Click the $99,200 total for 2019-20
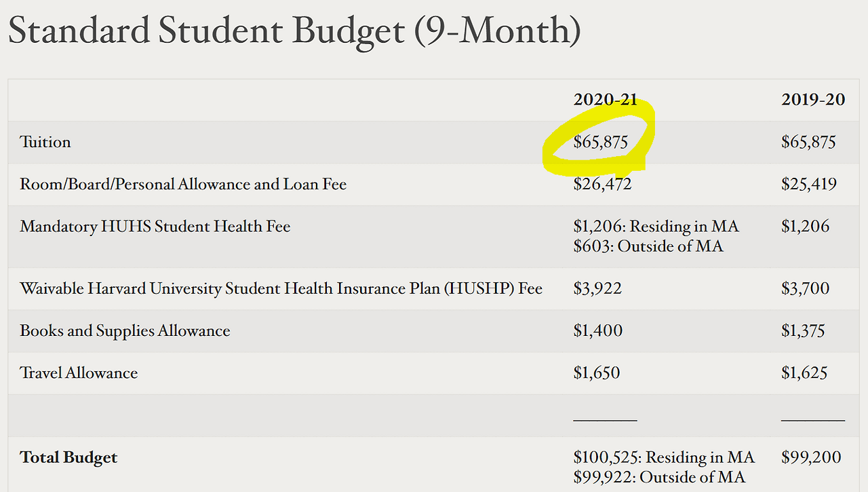This screenshot has height=492, width=868. (x=810, y=457)
